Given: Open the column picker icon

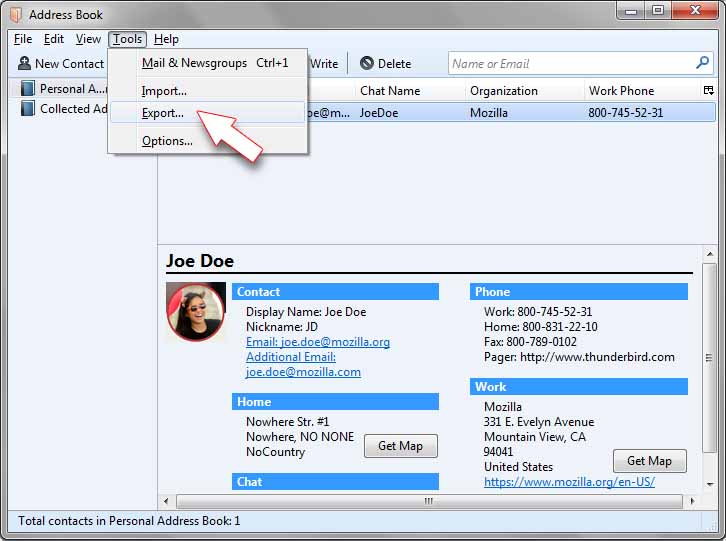Looking at the screenshot, I should (x=708, y=90).
